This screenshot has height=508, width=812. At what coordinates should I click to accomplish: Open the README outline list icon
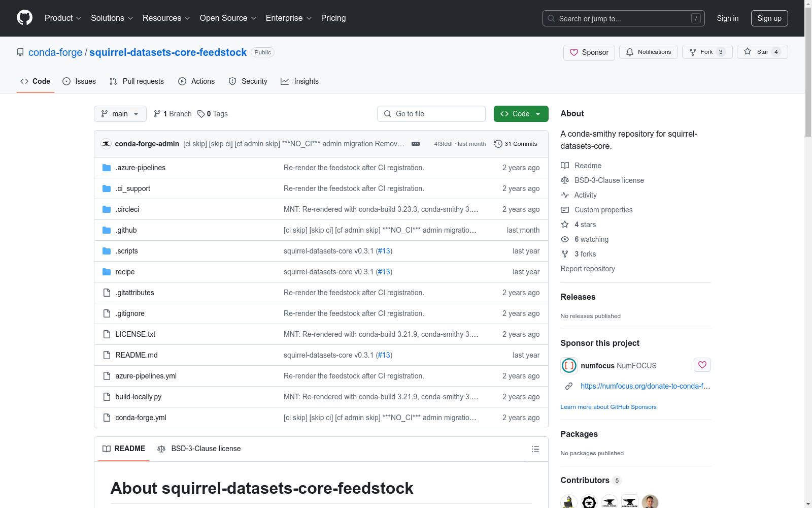[535, 449]
